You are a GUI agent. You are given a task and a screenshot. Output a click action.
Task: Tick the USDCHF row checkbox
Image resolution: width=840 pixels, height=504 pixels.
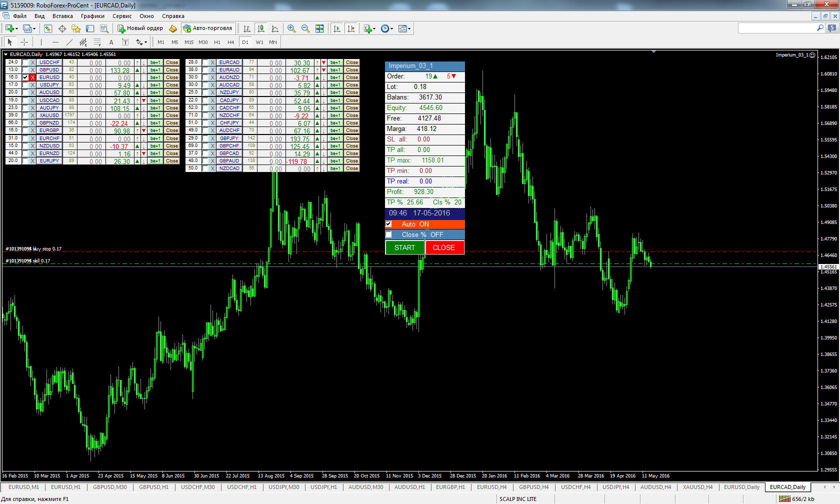[x=25, y=62]
